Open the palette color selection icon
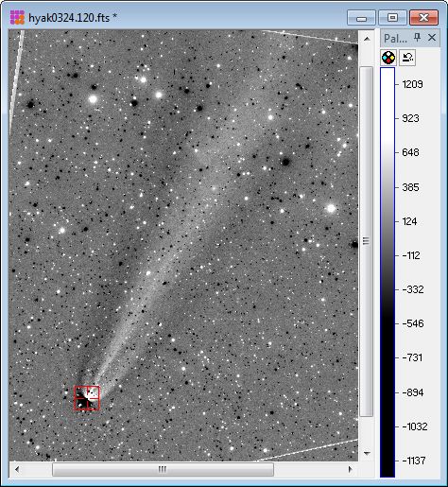The image size is (448, 487). 388,58
